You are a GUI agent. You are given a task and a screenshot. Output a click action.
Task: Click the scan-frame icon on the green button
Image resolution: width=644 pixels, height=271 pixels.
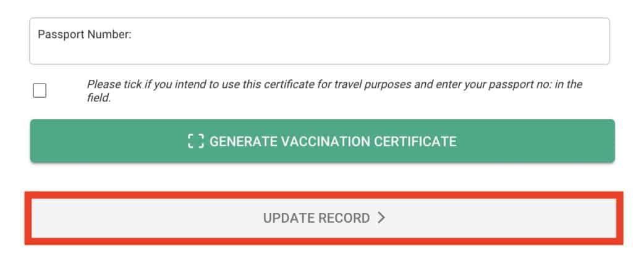[195, 141]
